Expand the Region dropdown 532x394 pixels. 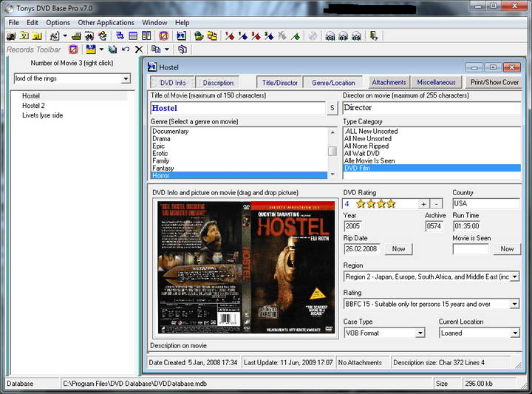click(515, 277)
